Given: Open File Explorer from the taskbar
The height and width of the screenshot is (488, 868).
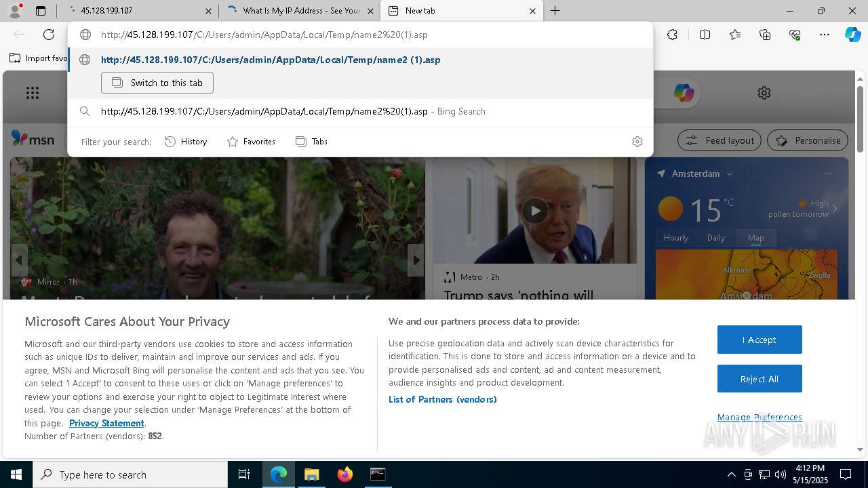Looking at the screenshot, I should [x=311, y=474].
